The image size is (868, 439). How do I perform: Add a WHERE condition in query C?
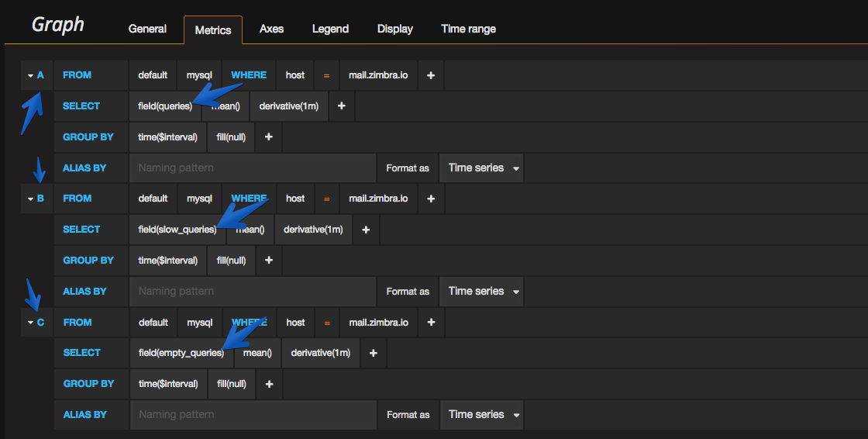coord(431,322)
